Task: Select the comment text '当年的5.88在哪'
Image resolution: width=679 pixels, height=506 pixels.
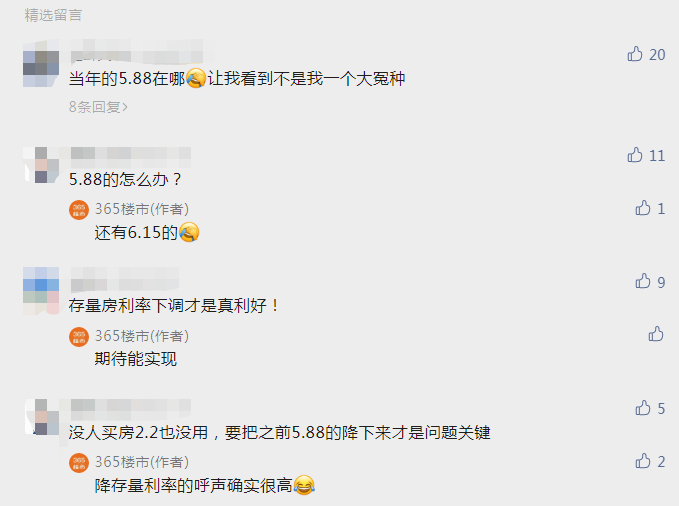Action: tap(127, 79)
